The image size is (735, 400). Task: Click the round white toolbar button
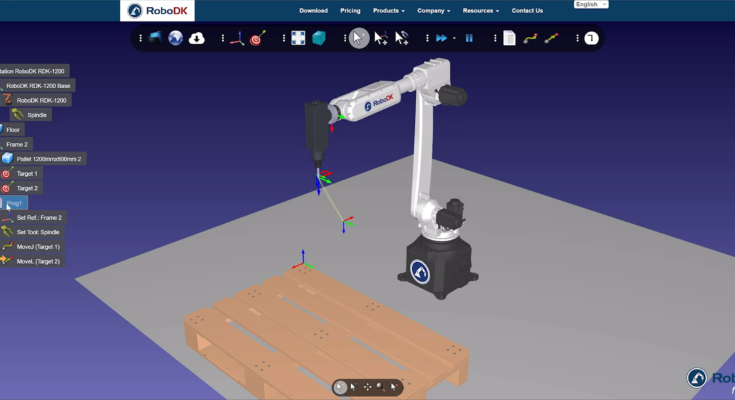[592, 38]
